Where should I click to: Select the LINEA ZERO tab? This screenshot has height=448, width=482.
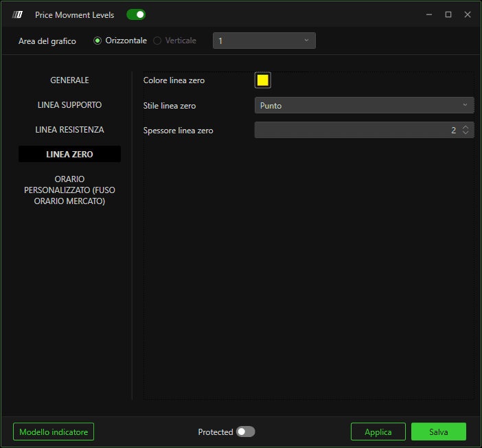pos(69,154)
